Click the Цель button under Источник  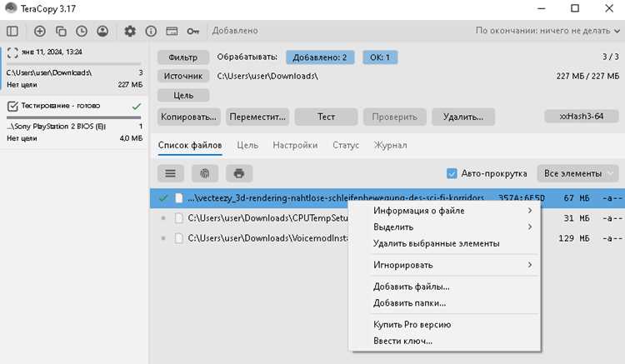[183, 96]
